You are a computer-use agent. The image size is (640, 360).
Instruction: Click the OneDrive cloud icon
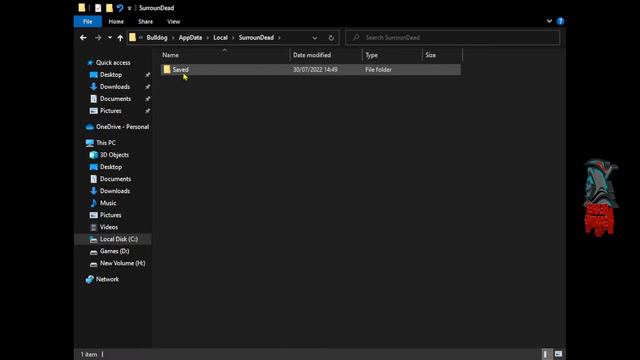pos(89,127)
